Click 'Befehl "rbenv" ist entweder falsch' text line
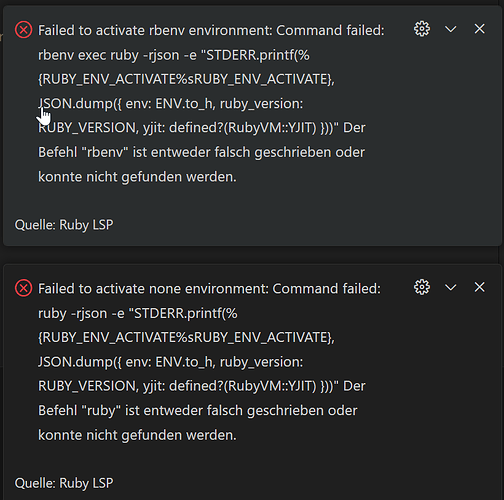Image resolution: width=504 pixels, height=500 pixels. tap(201, 152)
